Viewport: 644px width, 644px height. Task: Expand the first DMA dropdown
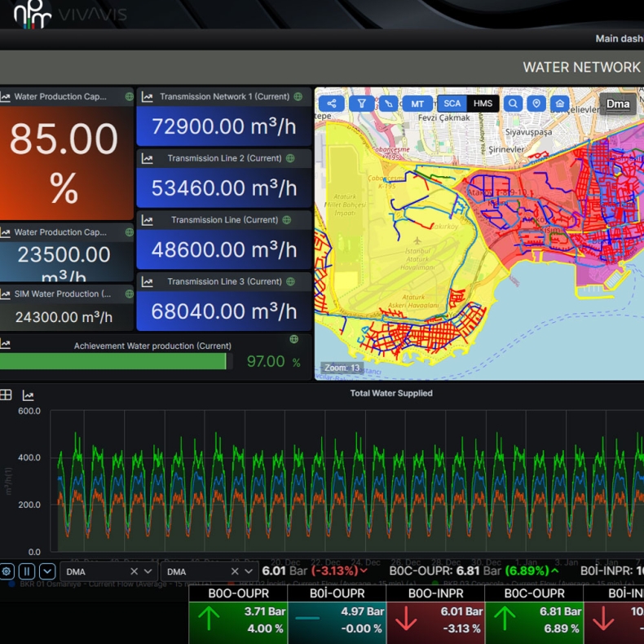[147, 571]
